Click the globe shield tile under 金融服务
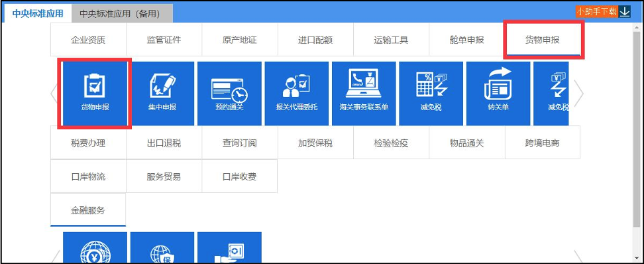The image size is (644, 264). [162, 247]
